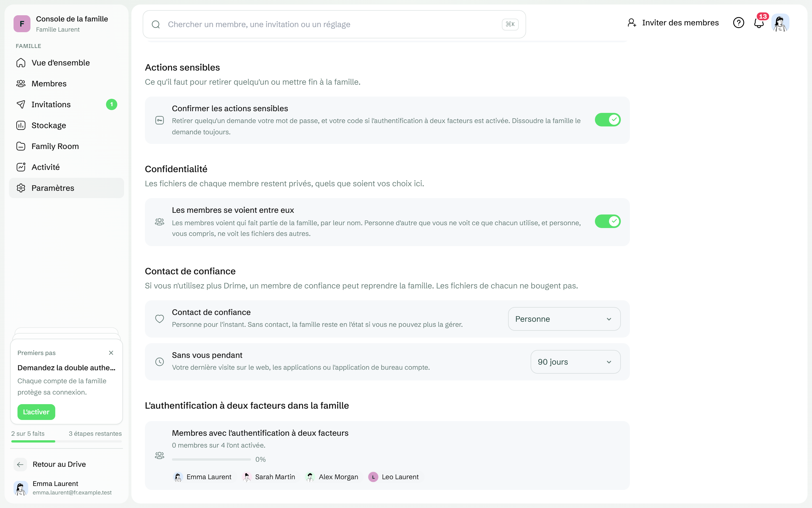This screenshot has height=508, width=812.
Task: Open the Activité page
Action: pyautogui.click(x=67, y=167)
